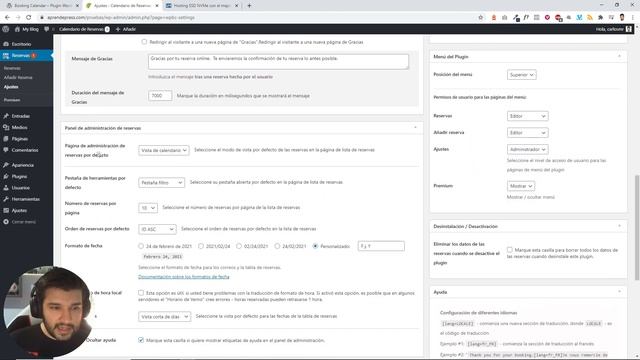Click the browser address bar

(x=257, y=18)
